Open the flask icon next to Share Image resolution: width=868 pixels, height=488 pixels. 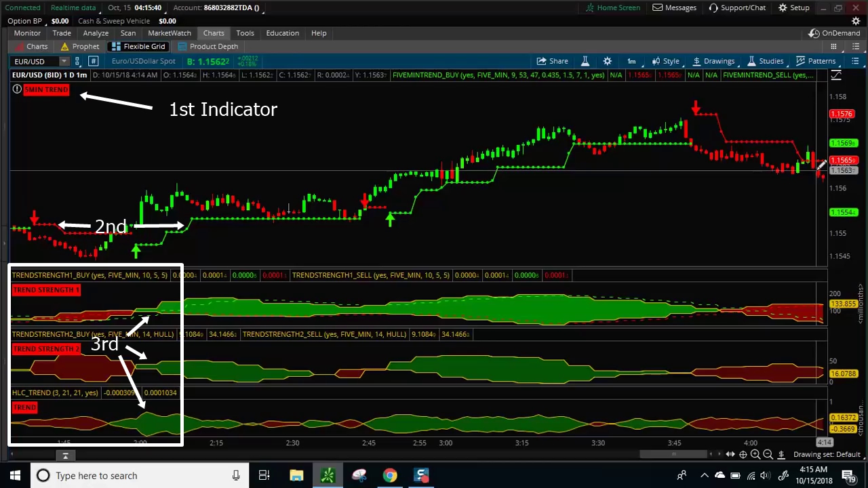click(x=585, y=61)
